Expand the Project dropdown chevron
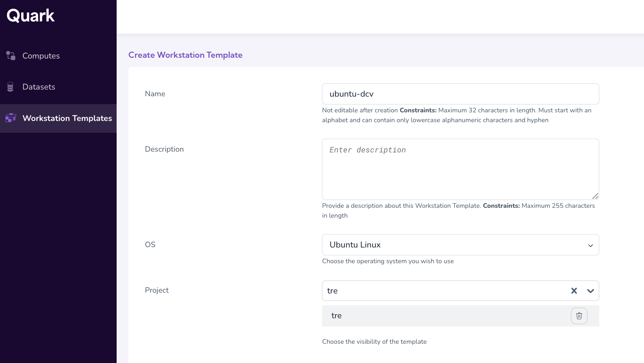Image resolution: width=644 pixels, height=363 pixels. click(x=590, y=291)
